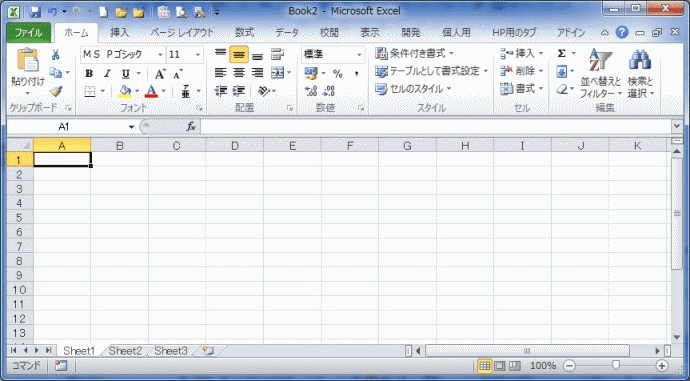Open the font size dropdown showing 11

198,55
